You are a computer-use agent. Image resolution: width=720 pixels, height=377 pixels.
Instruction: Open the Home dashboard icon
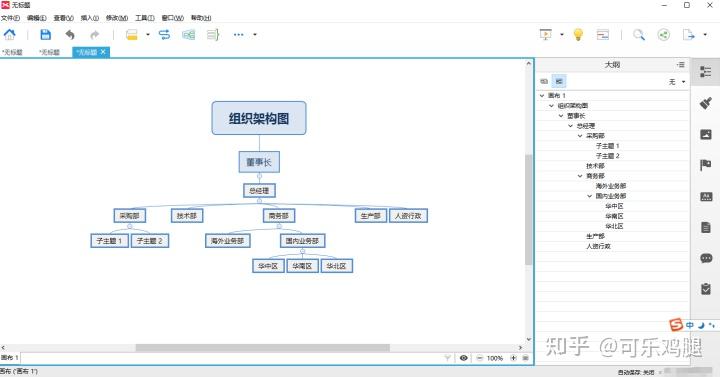(10, 34)
